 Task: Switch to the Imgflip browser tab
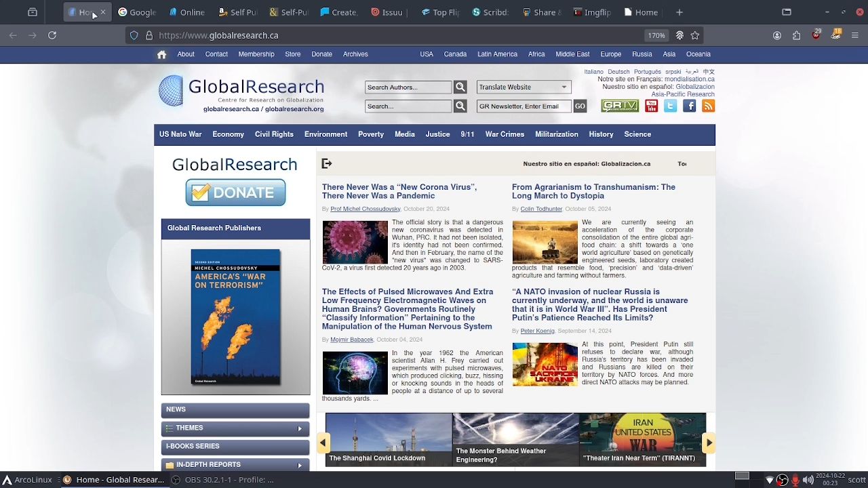point(592,12)
